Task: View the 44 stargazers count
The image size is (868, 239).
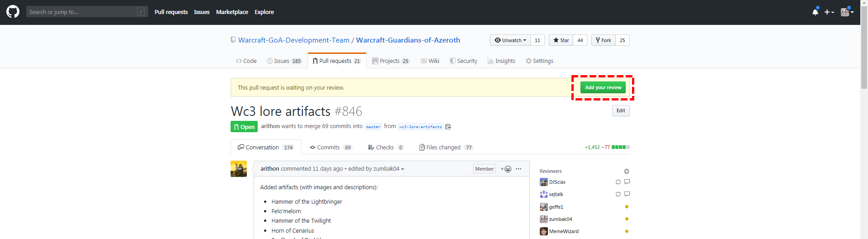Action: pos(580,40)
